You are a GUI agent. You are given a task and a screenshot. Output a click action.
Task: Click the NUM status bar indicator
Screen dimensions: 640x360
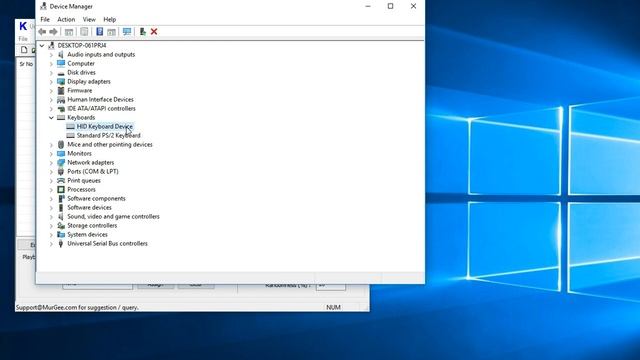(333, 307)
